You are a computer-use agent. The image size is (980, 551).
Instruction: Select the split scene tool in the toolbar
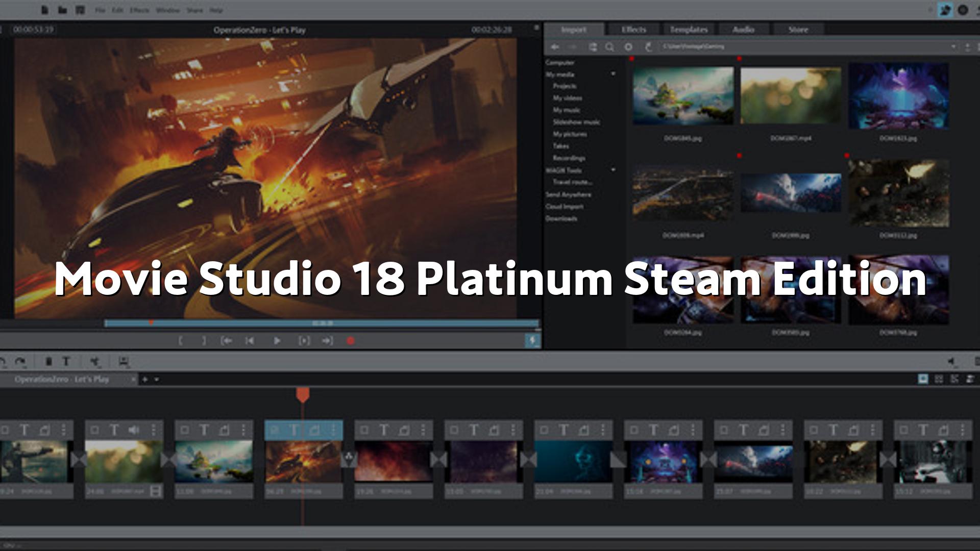(x=95, y=362)
